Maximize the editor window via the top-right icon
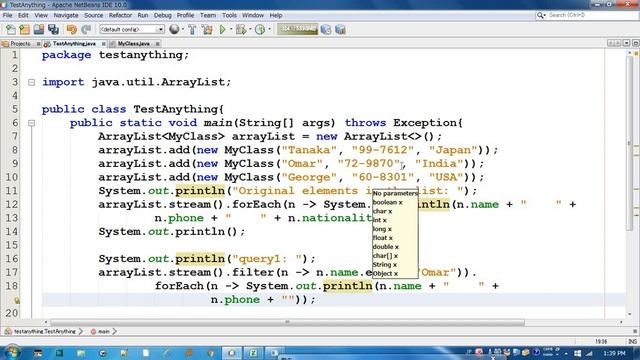The height and width of the screenshot is (360, 640). coord(635,43)
